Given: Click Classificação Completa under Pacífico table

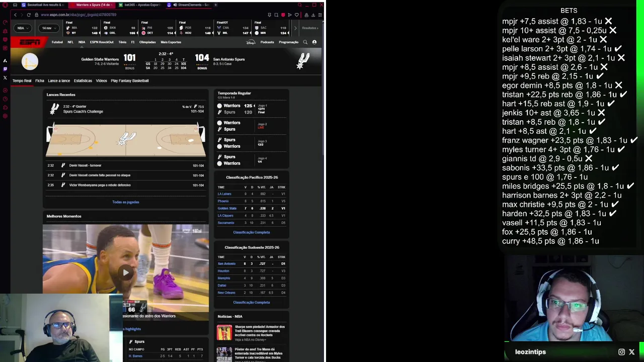Looking at the screenshot, I should click(252, 232).
